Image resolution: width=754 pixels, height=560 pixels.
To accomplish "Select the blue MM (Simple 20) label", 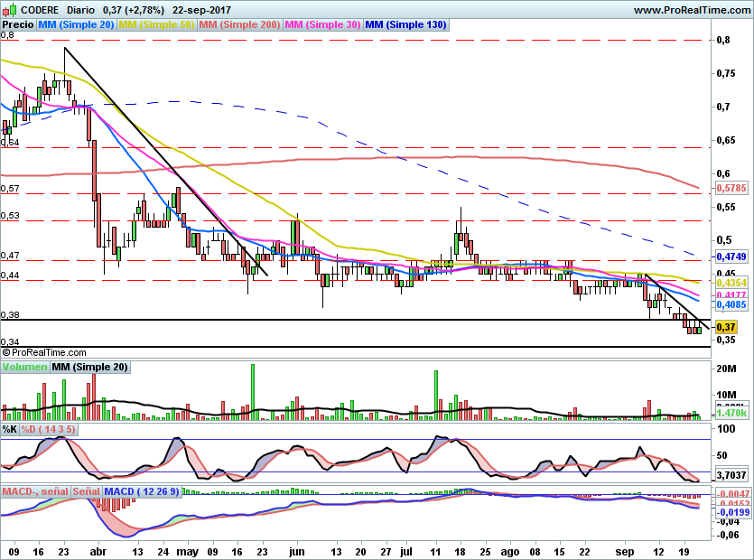I will [77, 25].
